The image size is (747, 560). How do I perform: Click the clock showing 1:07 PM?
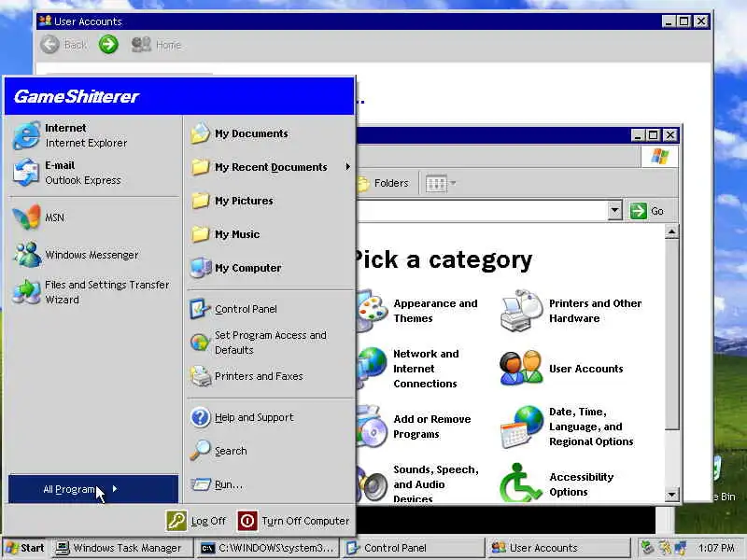pyautogui.click(x=715, y=548)
